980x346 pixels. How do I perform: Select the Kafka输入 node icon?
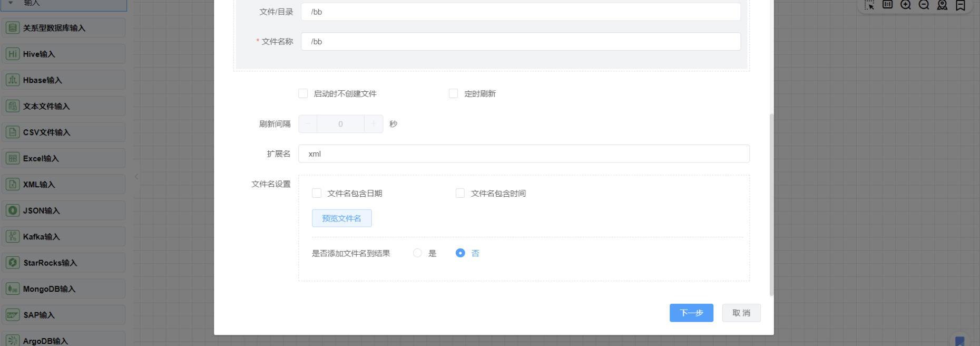(x=13, y=237)
